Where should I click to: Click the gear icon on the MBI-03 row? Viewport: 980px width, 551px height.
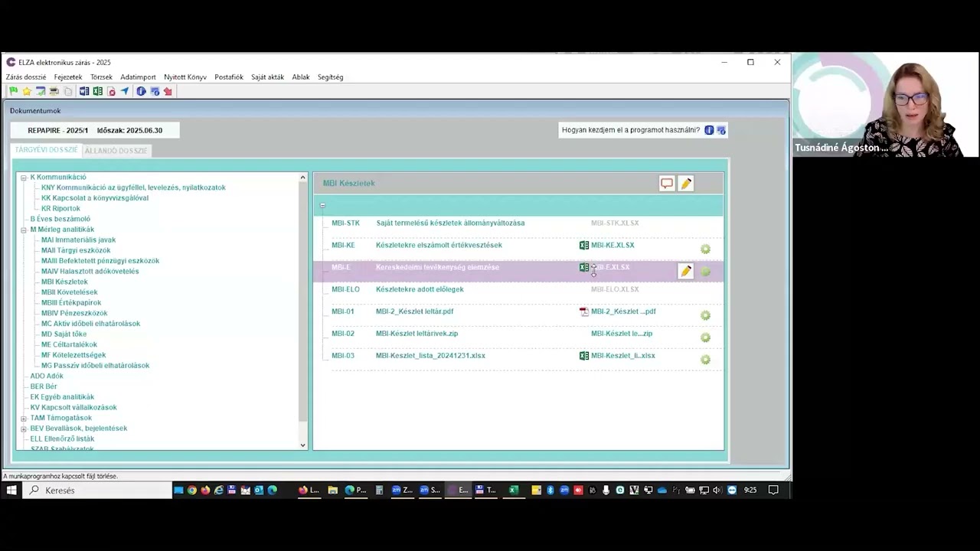[706, 360]
